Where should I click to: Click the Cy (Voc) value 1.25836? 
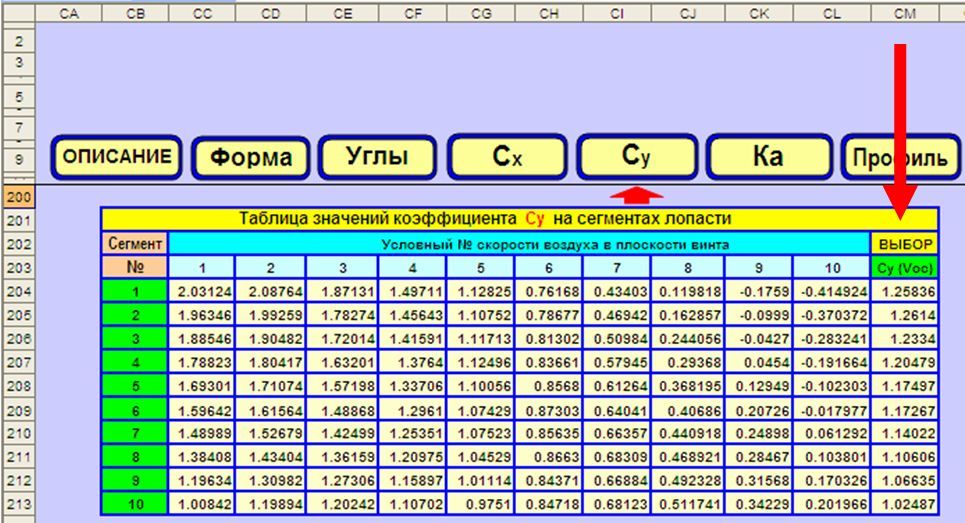click(x=905, y=291)
